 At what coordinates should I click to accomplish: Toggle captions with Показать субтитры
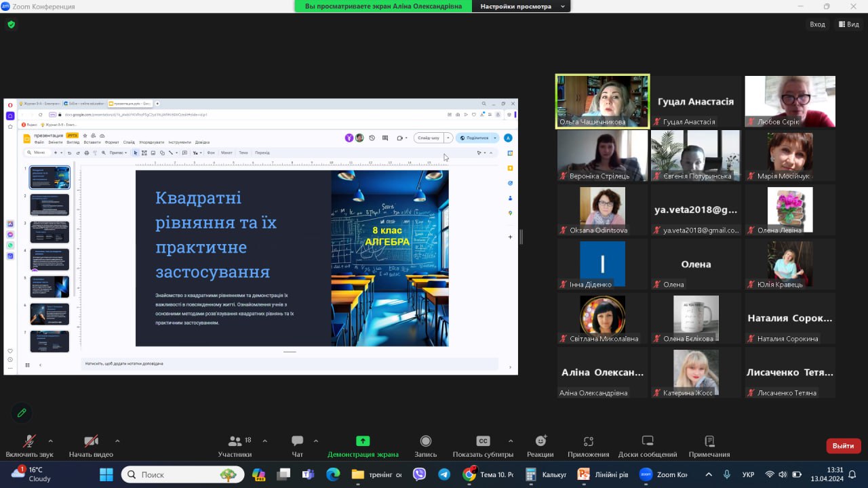pyautogui.click(x=483, y=441)
